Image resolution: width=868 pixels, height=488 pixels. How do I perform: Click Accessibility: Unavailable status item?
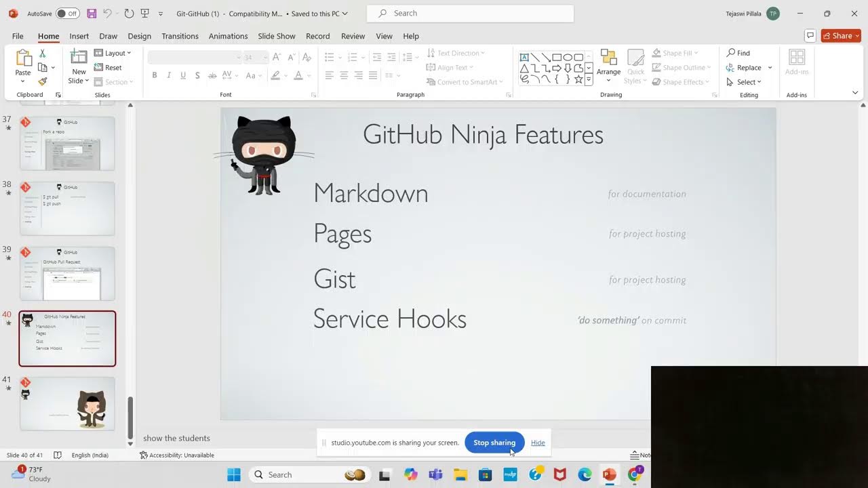tap(177, 455)
